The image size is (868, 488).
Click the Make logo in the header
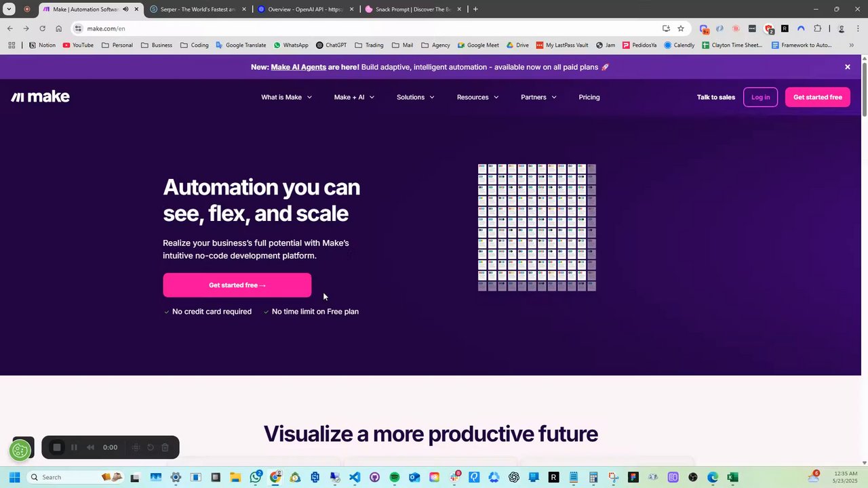click(40, 97)
